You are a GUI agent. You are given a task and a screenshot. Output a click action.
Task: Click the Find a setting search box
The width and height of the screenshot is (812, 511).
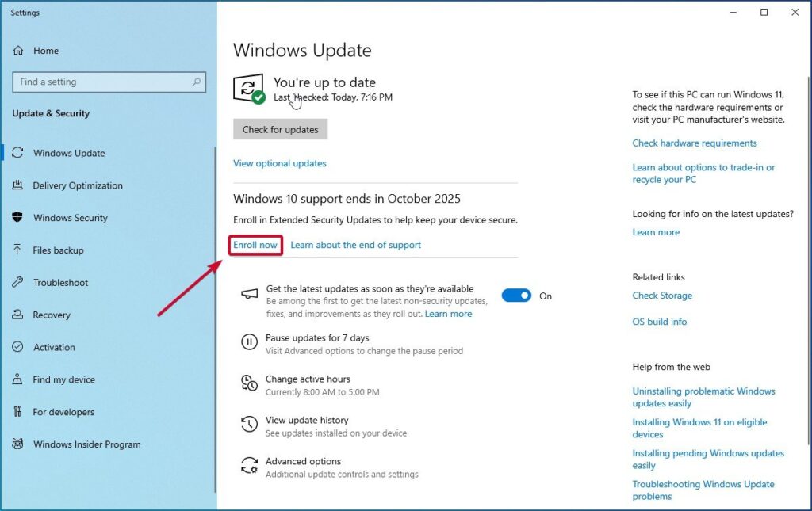(109, 82)
